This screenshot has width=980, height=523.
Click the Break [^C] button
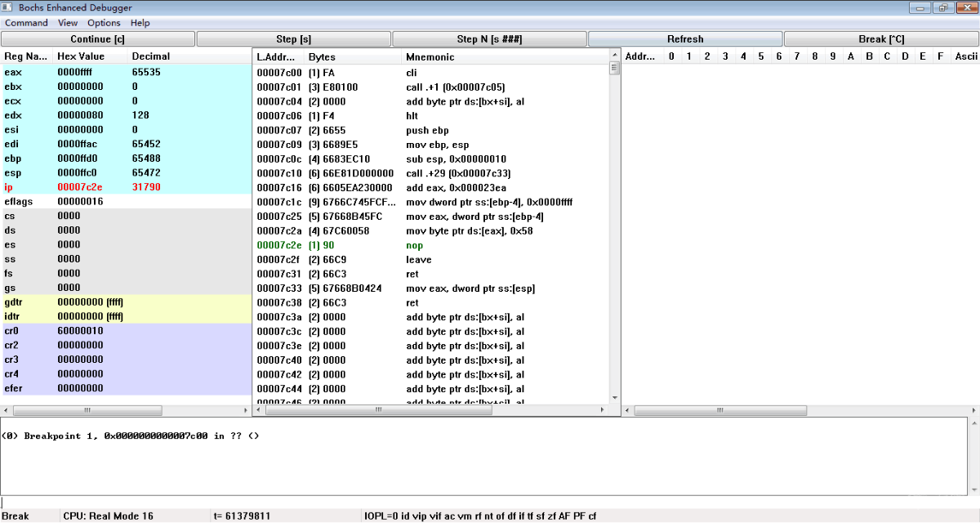pyautogui.click(x=881, y=39)
